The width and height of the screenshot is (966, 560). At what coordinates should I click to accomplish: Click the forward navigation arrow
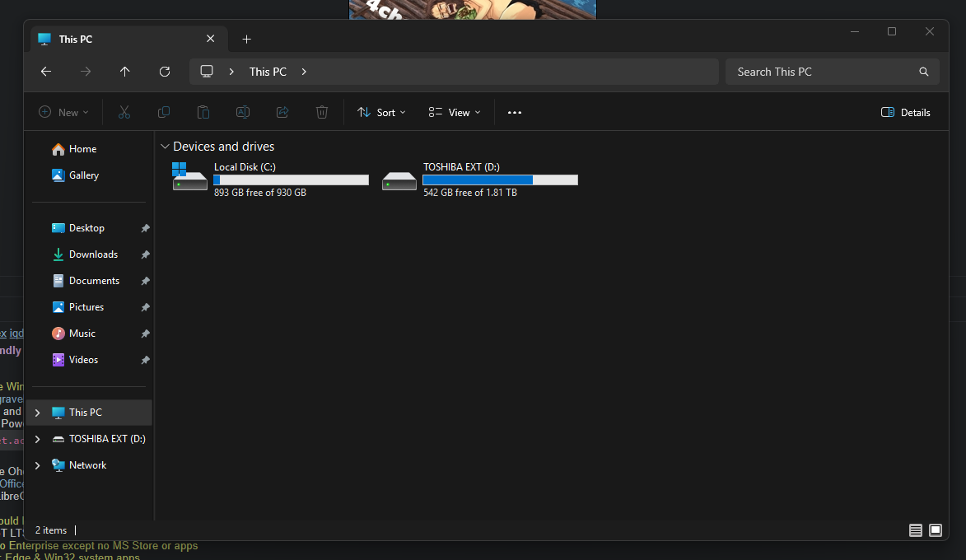[86, 72]
